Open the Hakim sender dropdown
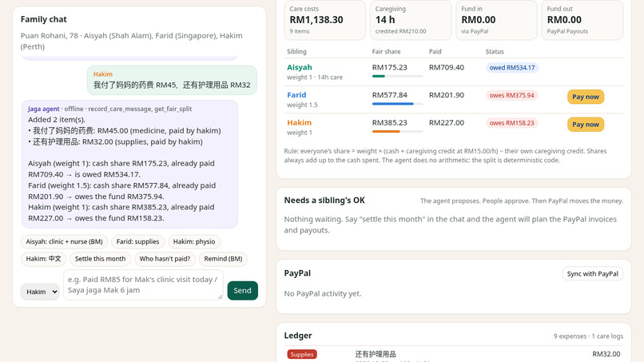 point(40,292)
